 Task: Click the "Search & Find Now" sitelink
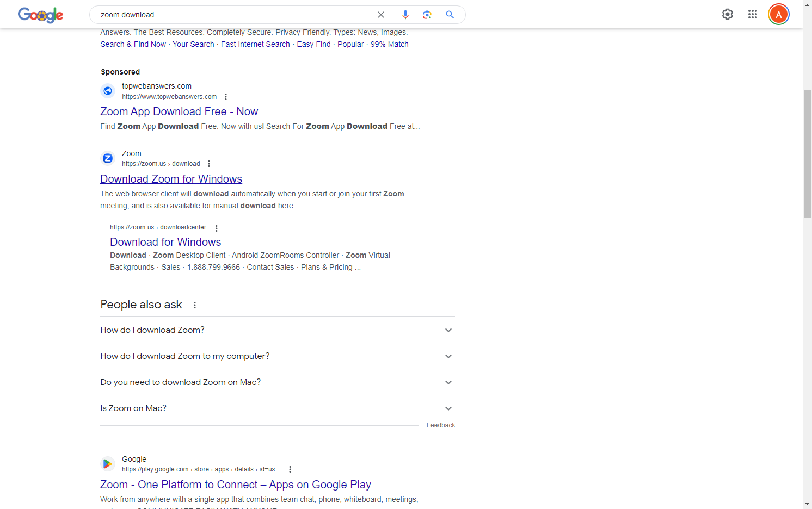(133, 44)
